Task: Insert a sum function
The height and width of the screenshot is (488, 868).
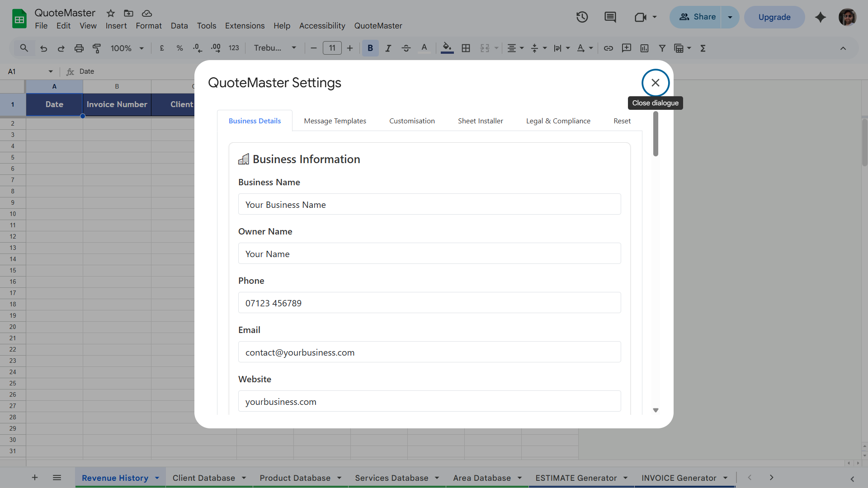Action: (x=703, y=48)
